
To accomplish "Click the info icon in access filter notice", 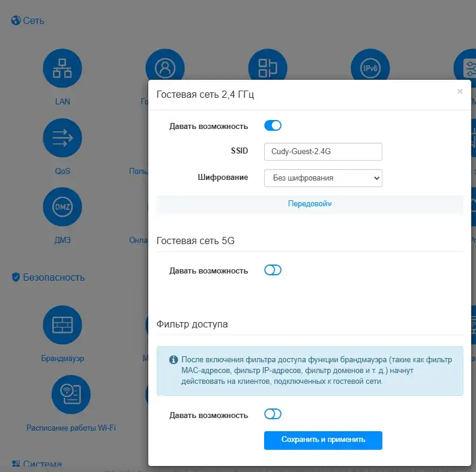I will (173, 360).
